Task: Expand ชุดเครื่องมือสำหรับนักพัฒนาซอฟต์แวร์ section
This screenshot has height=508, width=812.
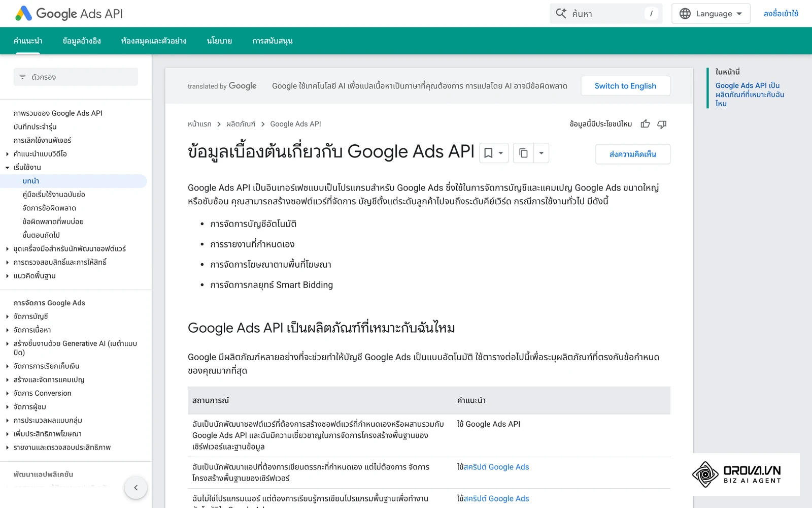Action: tap(7, 249)
